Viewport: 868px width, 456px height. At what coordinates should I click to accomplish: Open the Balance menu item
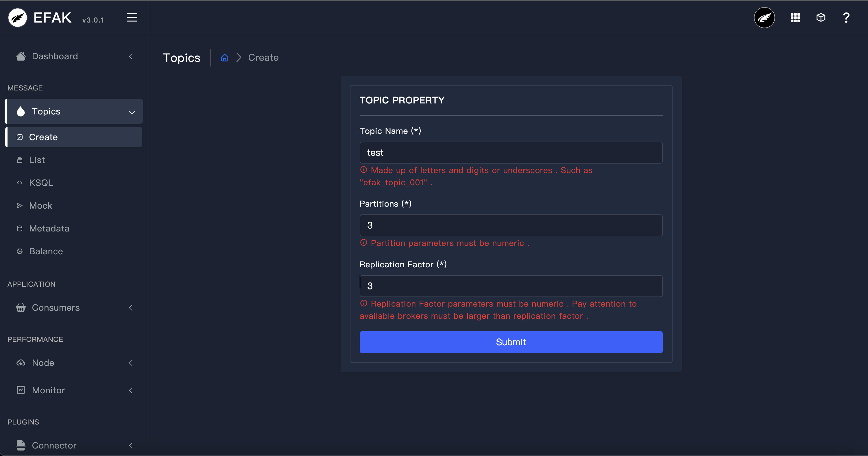click(x=46, y=251)
